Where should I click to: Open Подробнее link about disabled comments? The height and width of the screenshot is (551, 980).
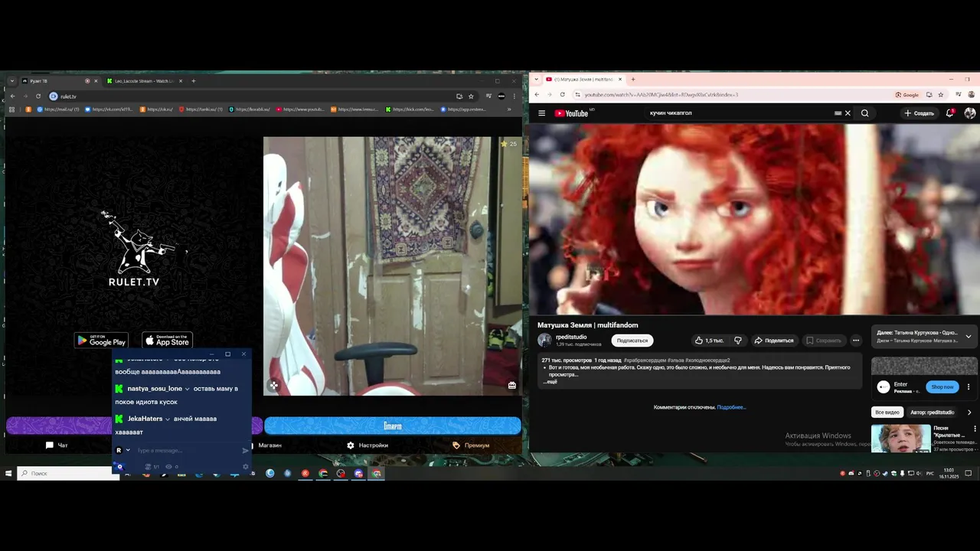[731, 407]
